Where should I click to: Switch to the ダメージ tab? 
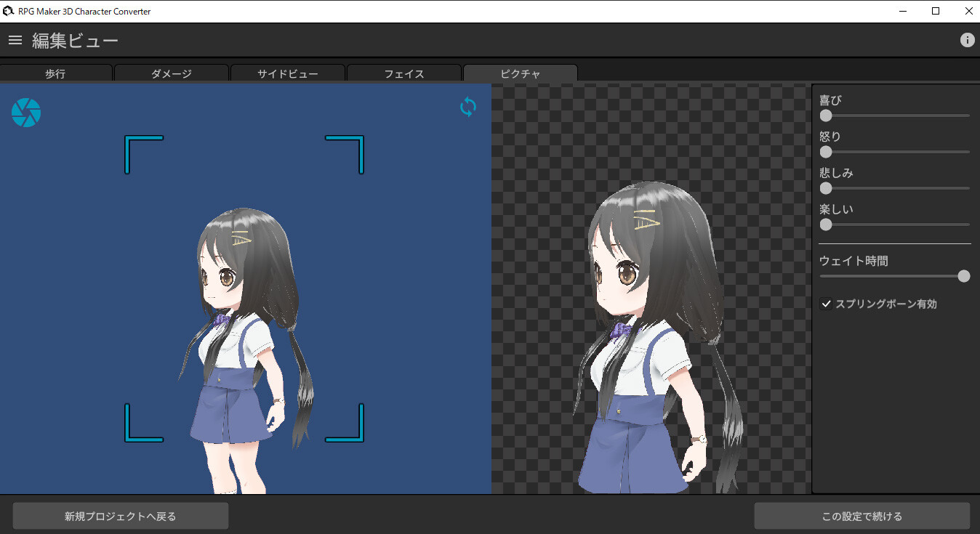click(x=172, y=73)
